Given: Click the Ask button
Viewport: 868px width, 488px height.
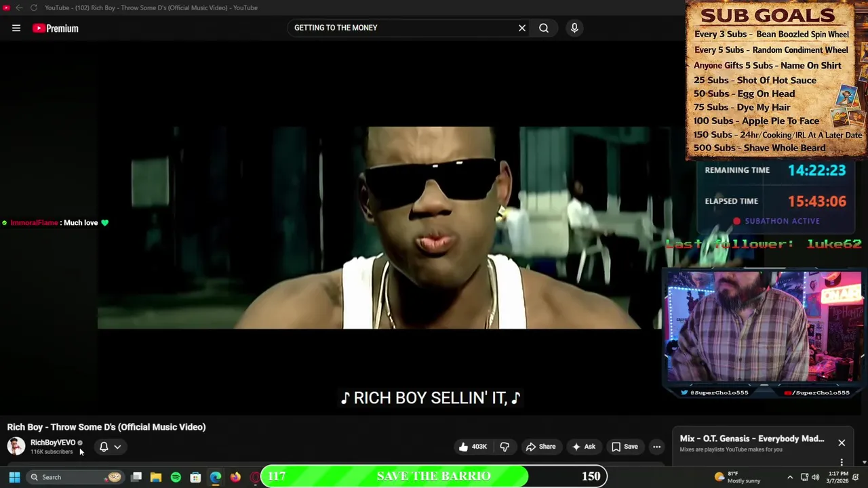Looking at the screenshot, I should tap(583, 447).
